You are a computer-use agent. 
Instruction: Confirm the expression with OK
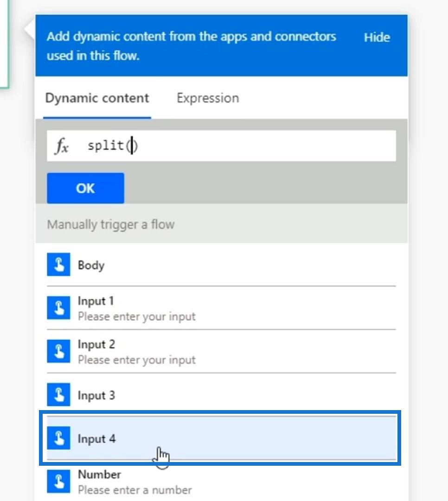pos(86,188)
